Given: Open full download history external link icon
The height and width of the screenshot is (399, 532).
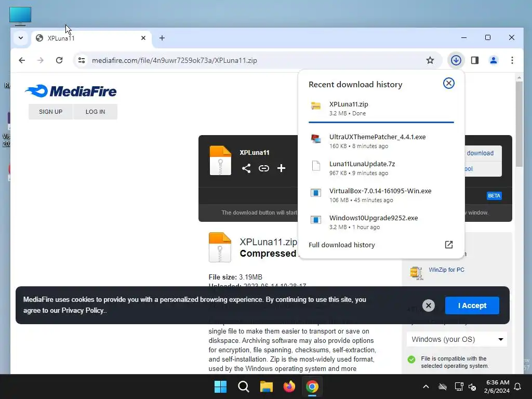Looking at the screenshot, I should click(448, 245).
